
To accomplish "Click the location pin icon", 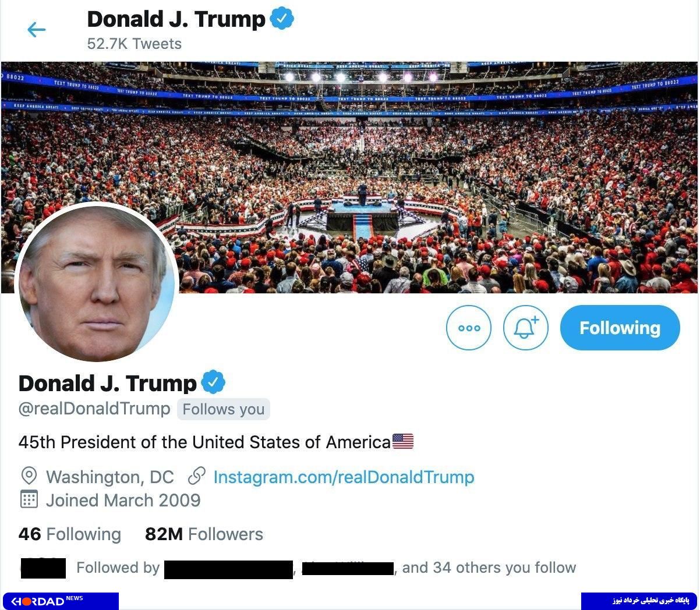I will pyautogui.click(x=29, y=477).
